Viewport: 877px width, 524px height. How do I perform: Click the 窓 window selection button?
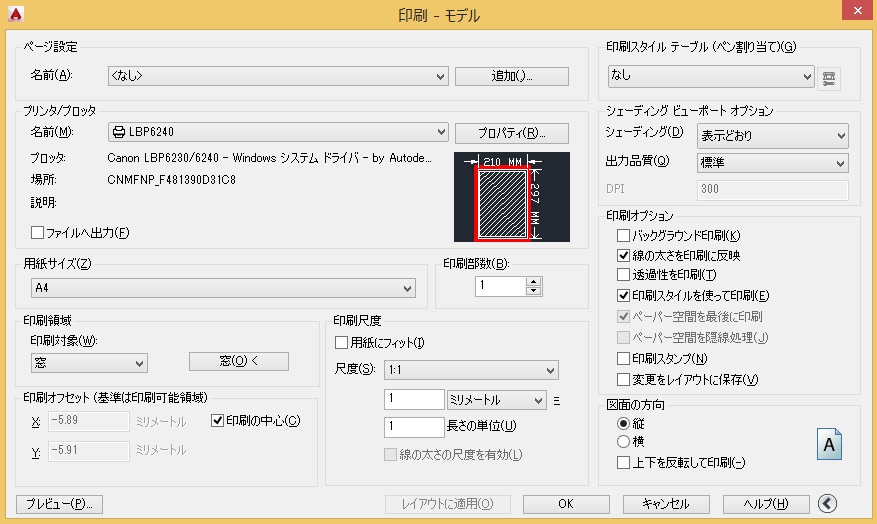point(238,362)
